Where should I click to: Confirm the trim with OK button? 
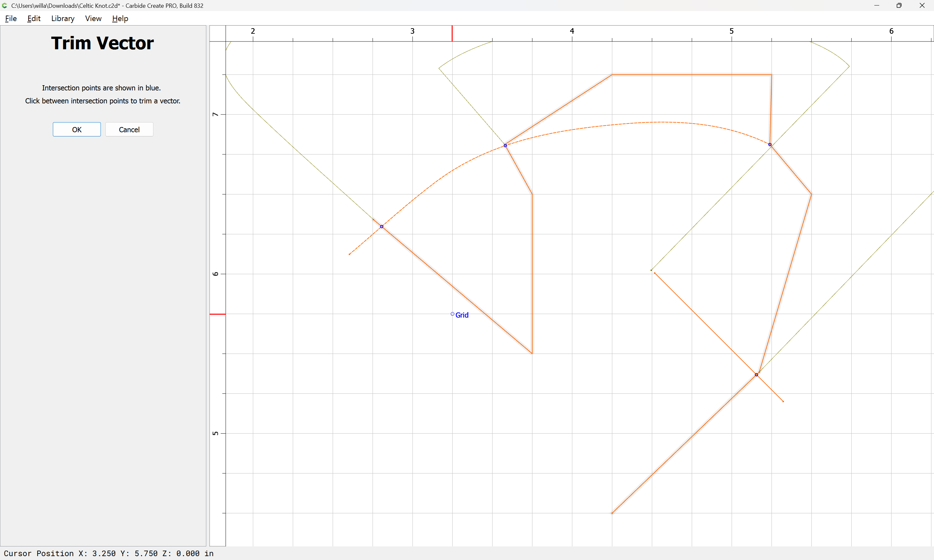pyautogui.click(x=77, y=129)
